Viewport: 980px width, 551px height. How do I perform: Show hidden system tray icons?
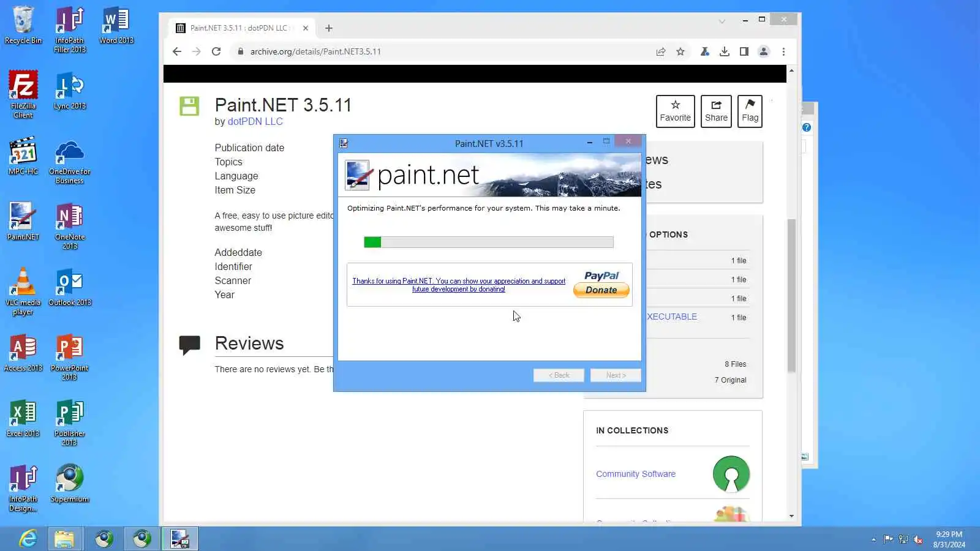[873, 539]
